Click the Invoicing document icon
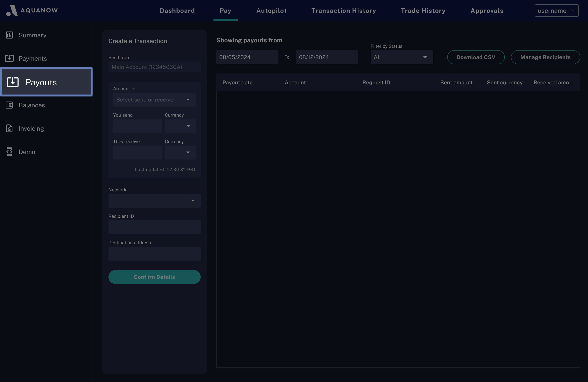 pos(9,129)
